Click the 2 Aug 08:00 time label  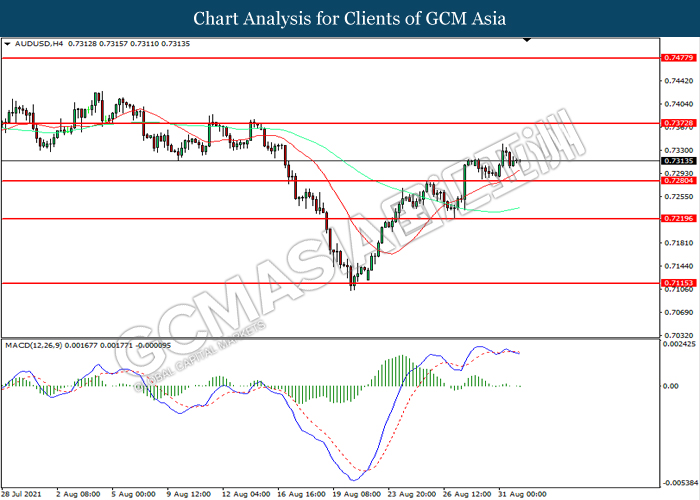78,494
